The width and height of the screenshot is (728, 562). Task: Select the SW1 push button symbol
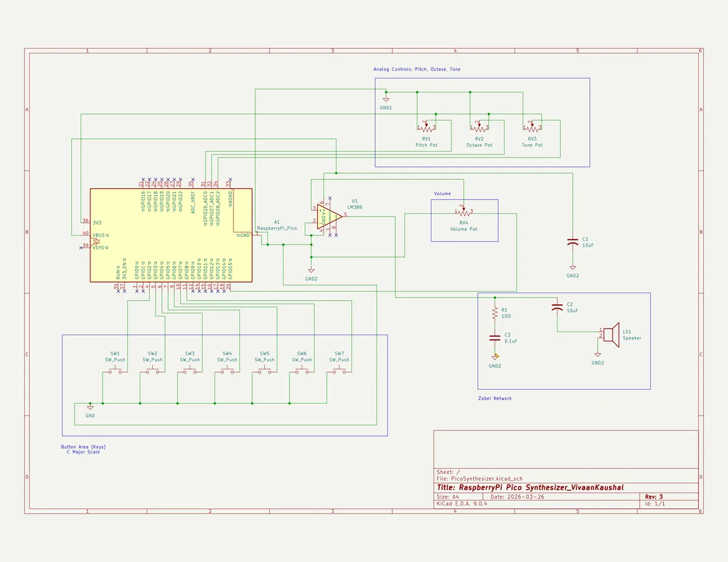[115, 370]
